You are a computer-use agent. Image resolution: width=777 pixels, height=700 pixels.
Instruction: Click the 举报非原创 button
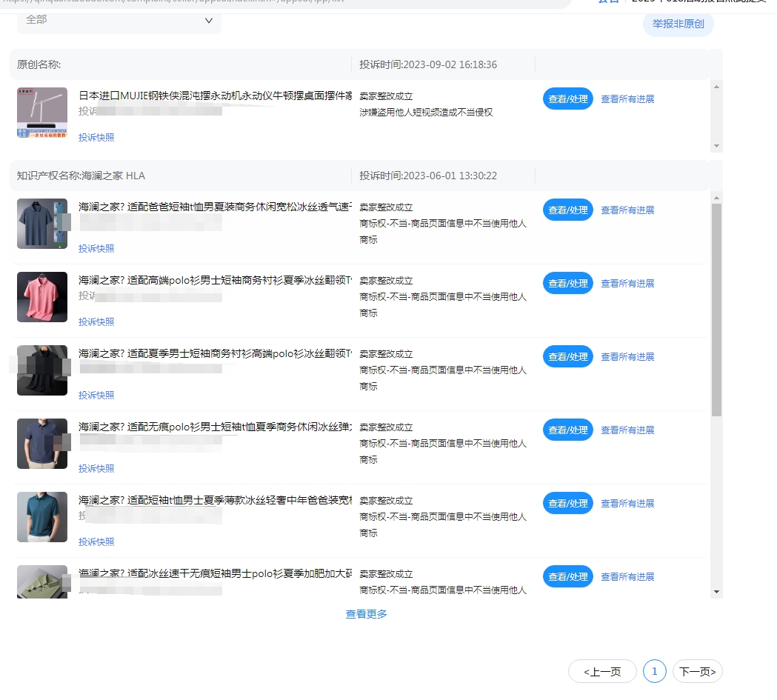678,24
